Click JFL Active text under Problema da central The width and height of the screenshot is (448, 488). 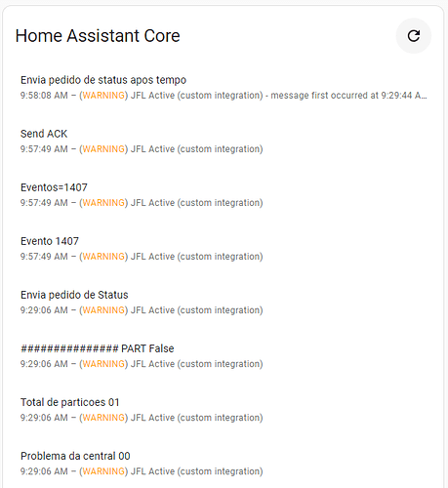[152, 471]
